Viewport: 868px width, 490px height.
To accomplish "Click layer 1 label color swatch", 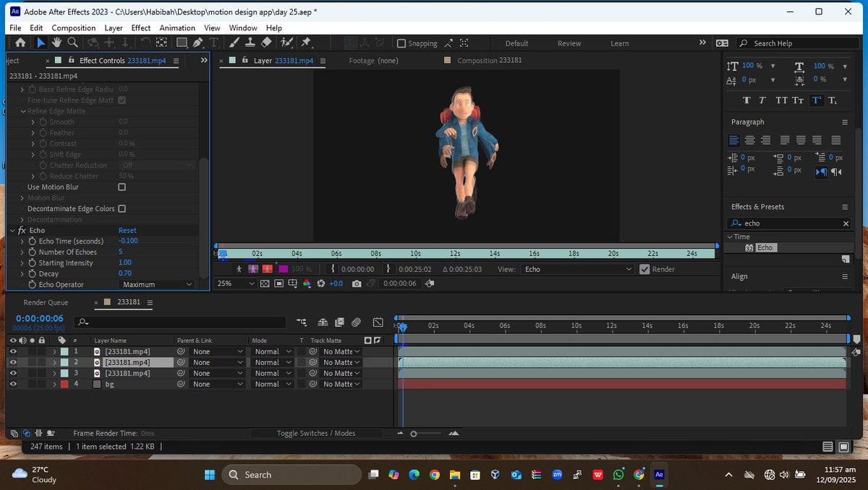I will coord(64,351).
